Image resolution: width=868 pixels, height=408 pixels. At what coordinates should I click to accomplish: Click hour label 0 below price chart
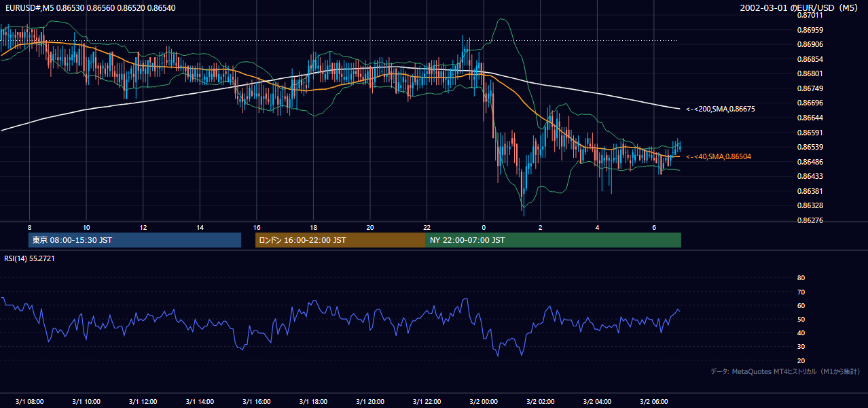point(484,227)
